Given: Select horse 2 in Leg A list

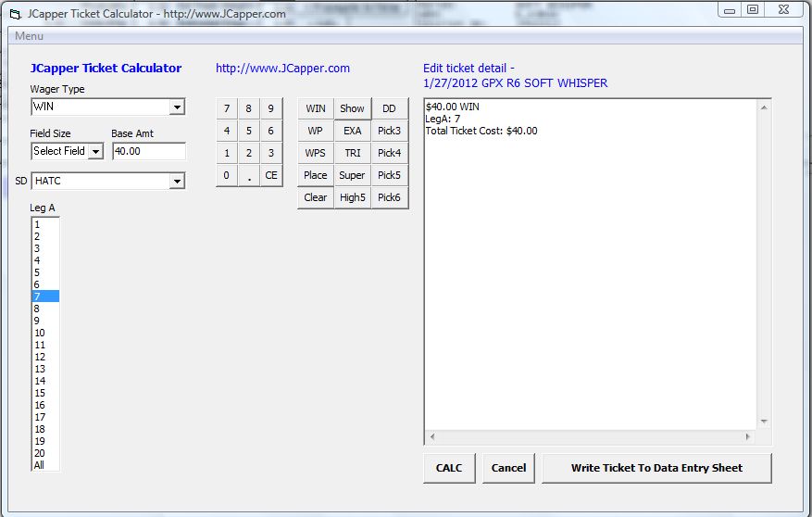Looking at the screenshot, I should click(x=45, y=237).
